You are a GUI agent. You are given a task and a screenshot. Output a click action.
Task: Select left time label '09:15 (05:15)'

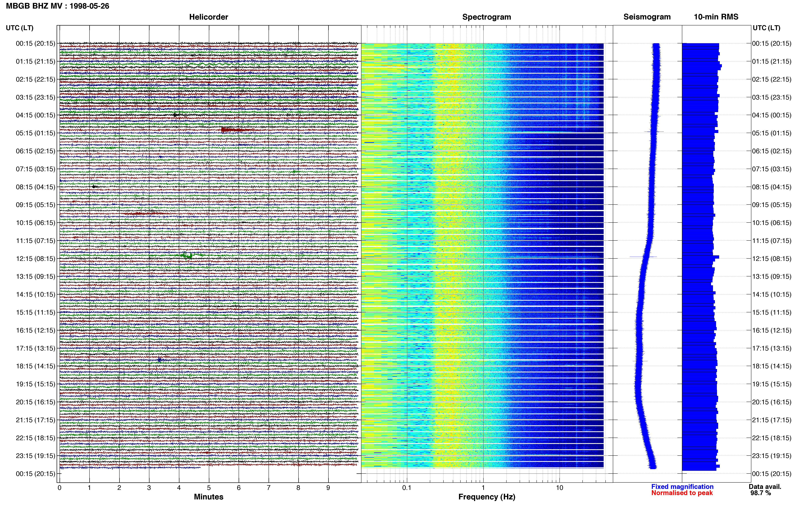(35, 205)
